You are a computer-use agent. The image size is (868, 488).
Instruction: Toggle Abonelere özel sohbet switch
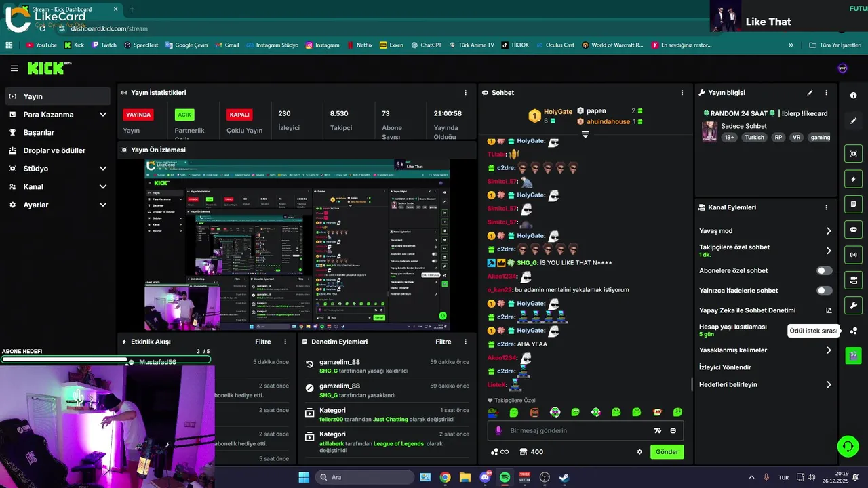(824, 270)
